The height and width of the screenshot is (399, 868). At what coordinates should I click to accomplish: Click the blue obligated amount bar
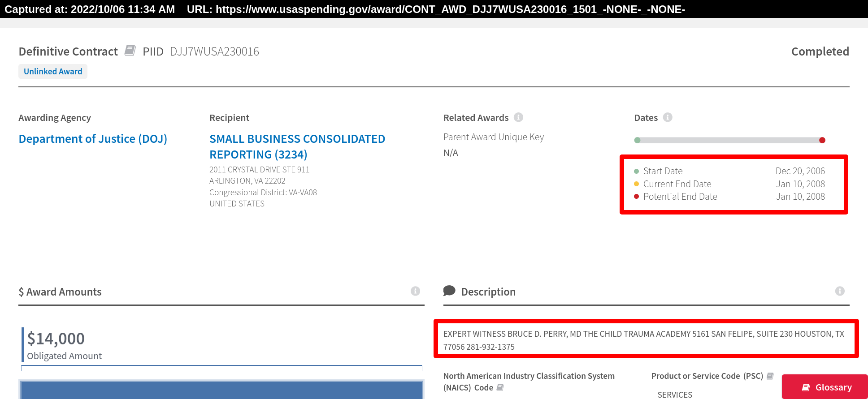pyautogui.click(x=221, y=390)
